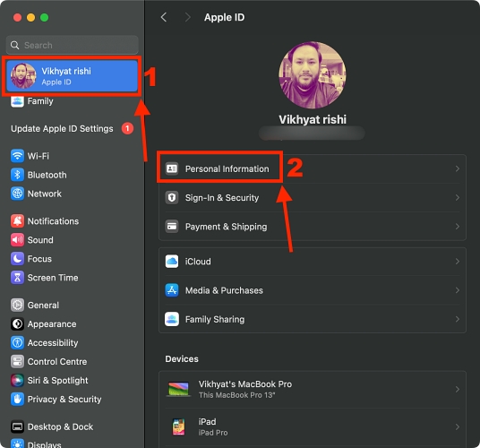Click the "Media & Purchases" label

pyautogui.click(x=224, y=290)
